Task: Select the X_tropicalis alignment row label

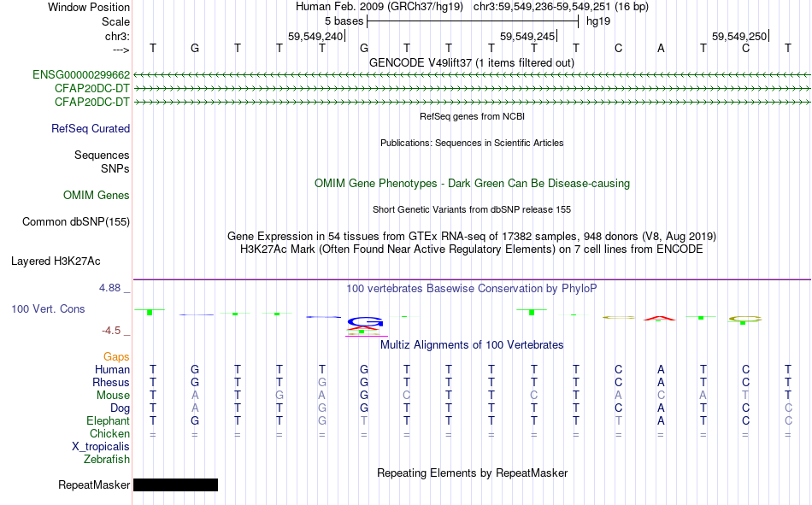Action: coord(101,447)
